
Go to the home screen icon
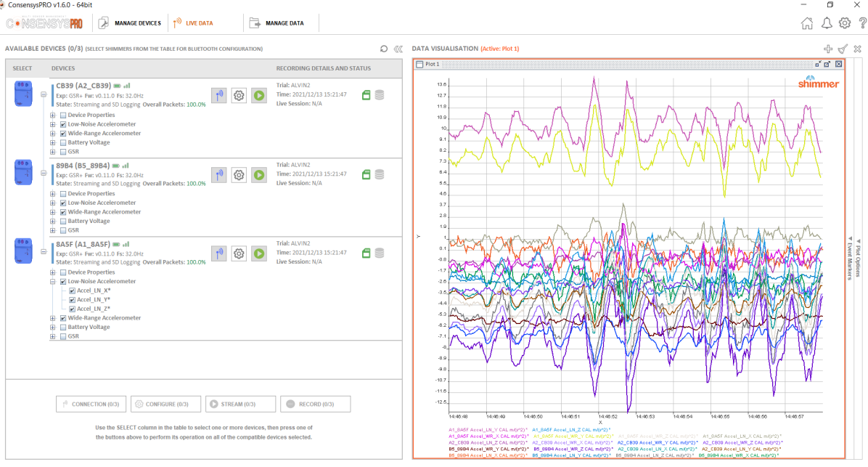[807, 23]
